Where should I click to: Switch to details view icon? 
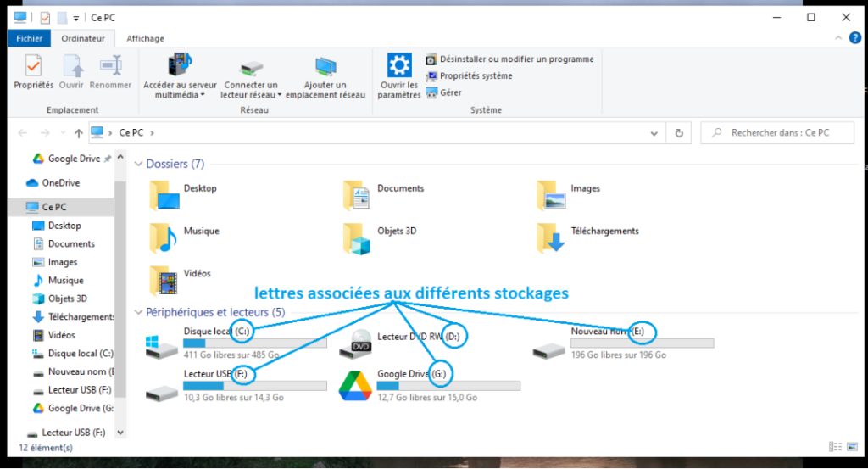click(835, 447)
